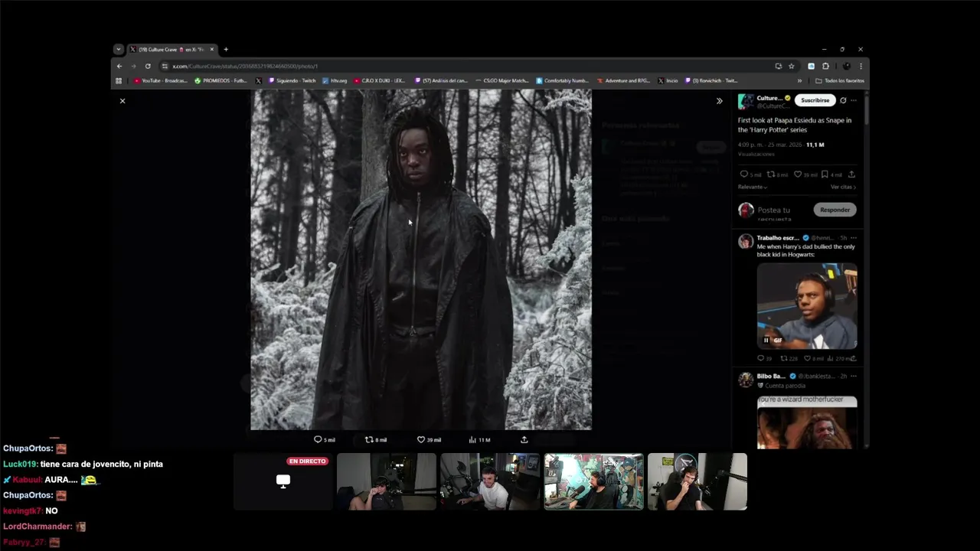This screenshot has height=551, width=980.
Task: Bookmark this page with the star icon
Action: tap(792, 66)
